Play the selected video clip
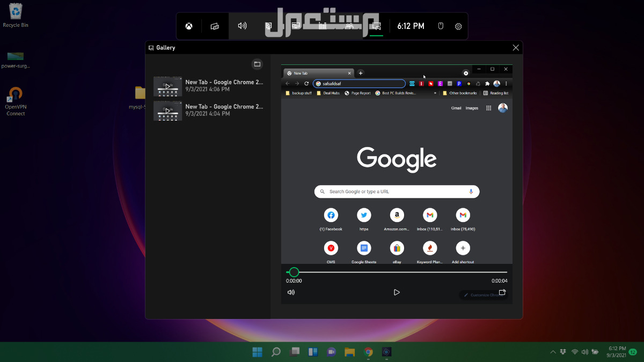 tap(397, 292)
